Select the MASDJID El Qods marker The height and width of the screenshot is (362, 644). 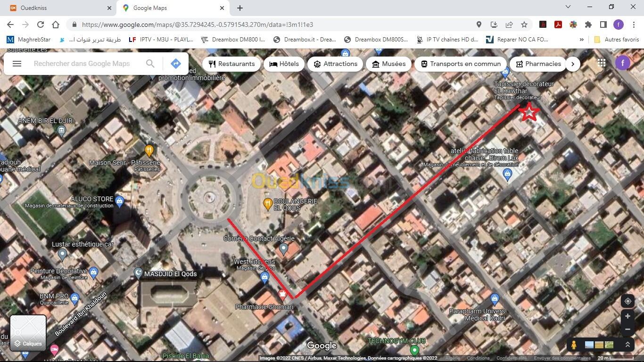138,272
